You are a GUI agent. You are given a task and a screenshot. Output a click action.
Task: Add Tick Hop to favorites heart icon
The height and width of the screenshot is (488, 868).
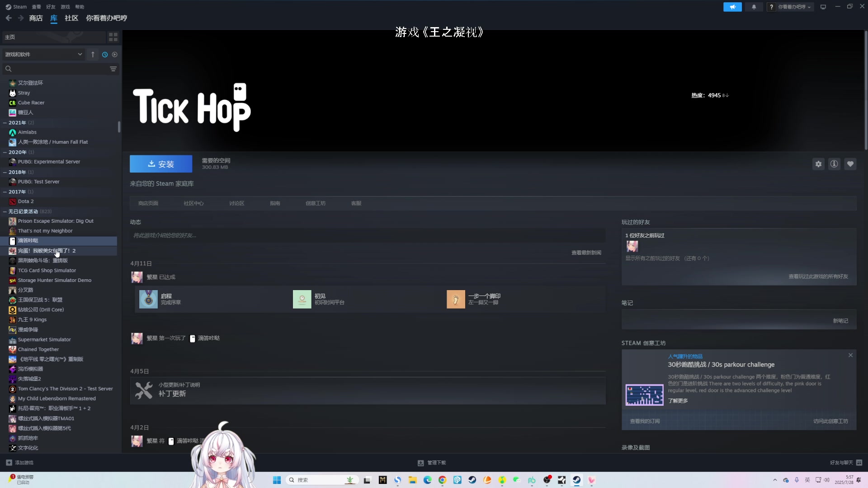(x=850, y=164)
